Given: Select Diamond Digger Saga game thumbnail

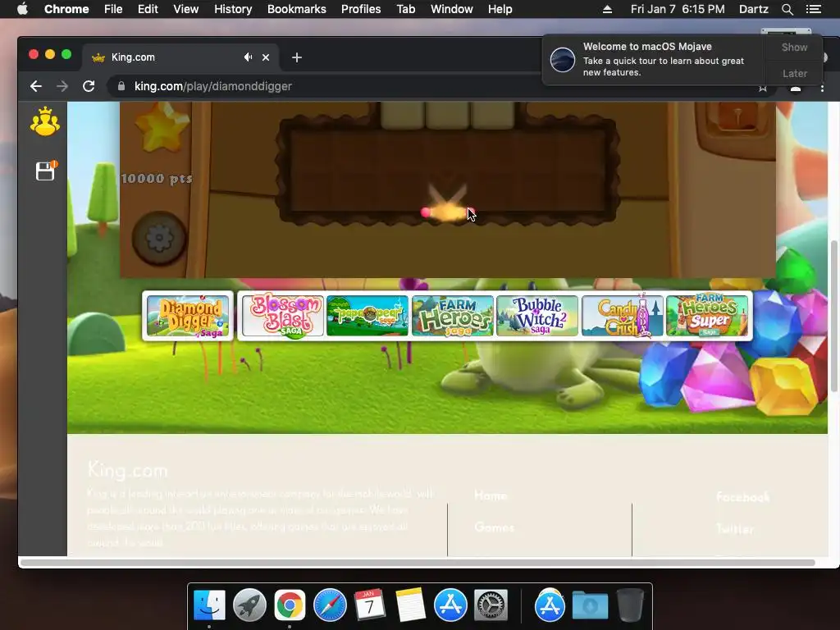Looking at the screenshot, I should (188, 316).
